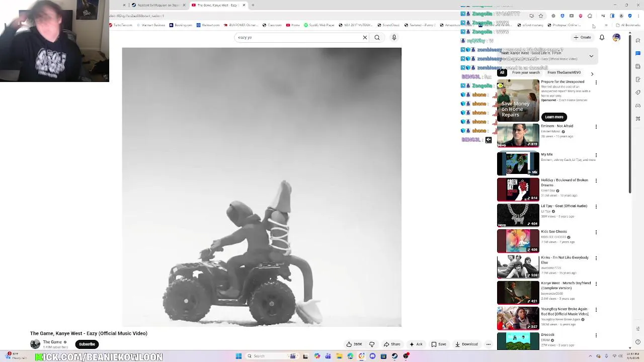644x362 pixels.
Task: Open The Game channel avatar
Action: pos(35,344)
